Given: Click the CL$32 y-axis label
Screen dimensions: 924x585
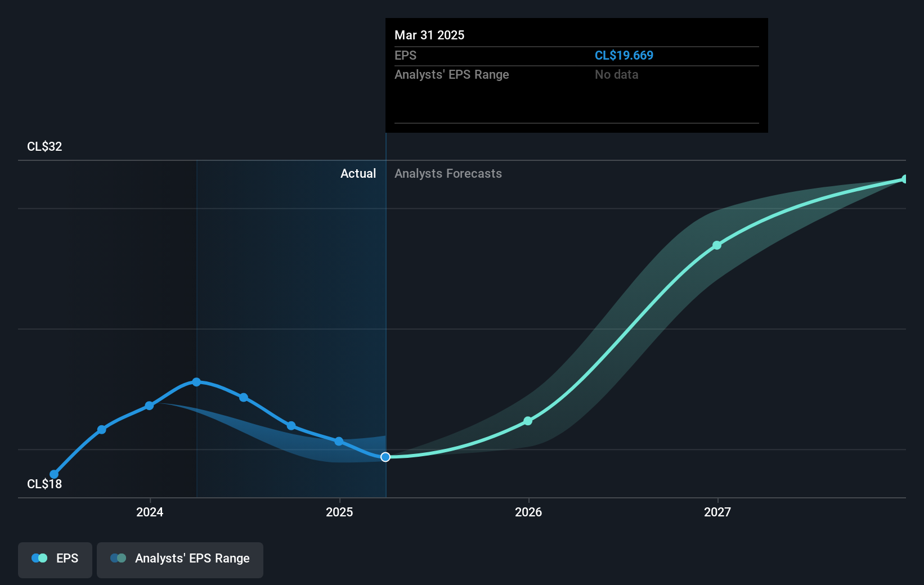Looking at the screenshot, I should tap(44, 146).
